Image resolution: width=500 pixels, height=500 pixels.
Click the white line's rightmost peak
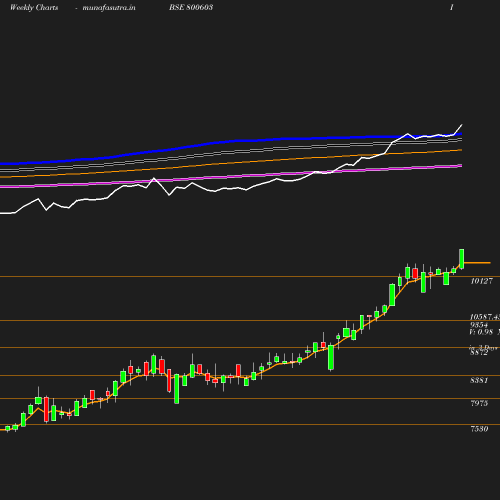tap(462, 125)
